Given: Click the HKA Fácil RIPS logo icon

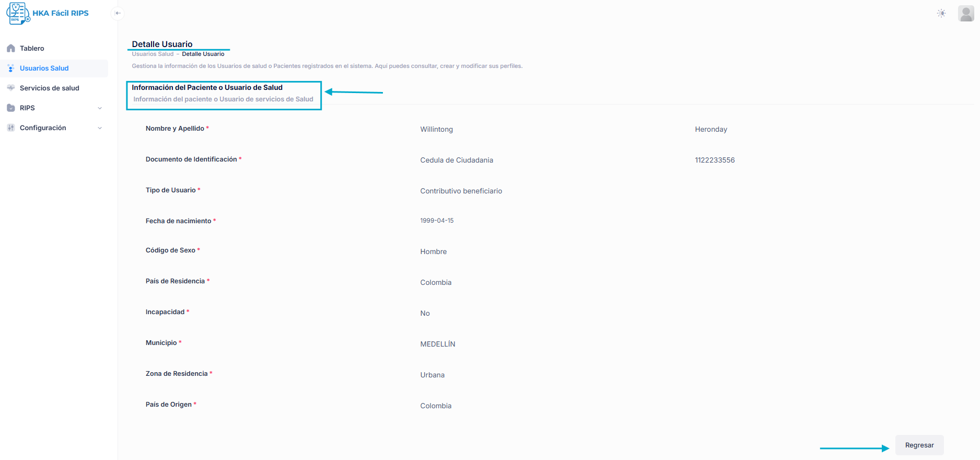Looking at the screenshot, I should [18, 13].
